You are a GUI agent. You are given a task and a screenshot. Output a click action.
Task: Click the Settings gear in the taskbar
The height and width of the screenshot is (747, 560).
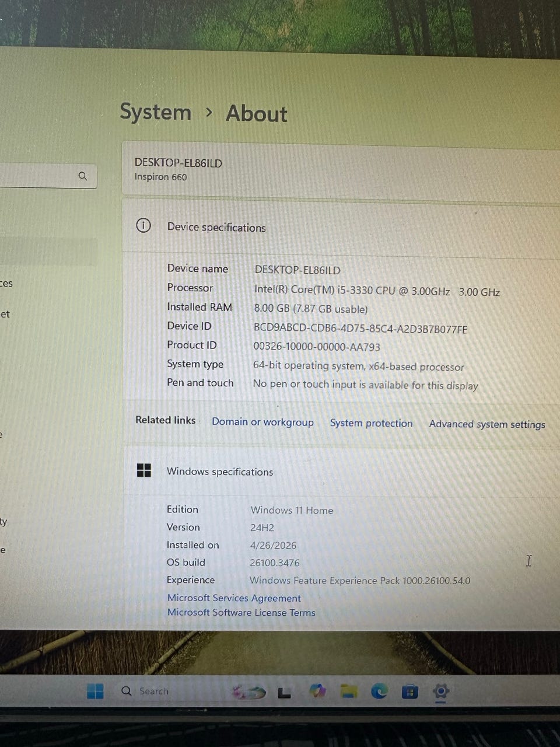(x=441, y=692)
